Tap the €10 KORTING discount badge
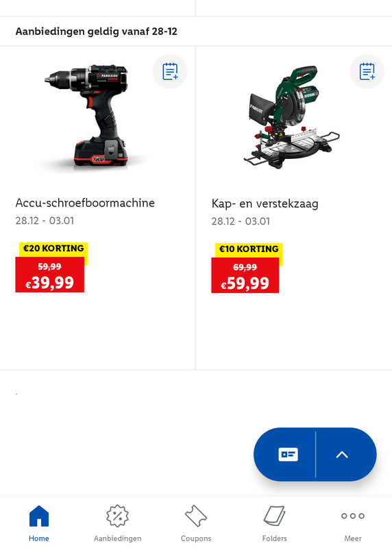 coord(249,249)
